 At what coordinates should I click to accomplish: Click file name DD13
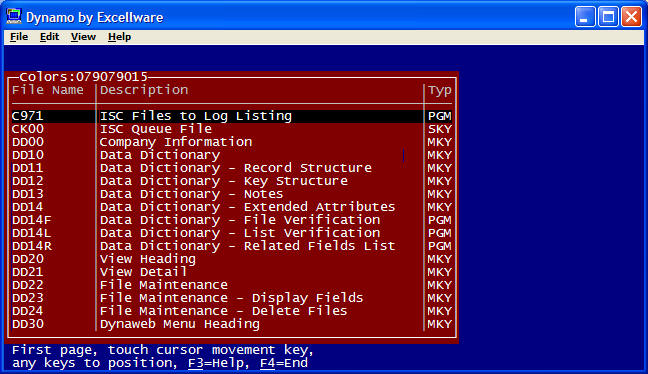(28, 194)
